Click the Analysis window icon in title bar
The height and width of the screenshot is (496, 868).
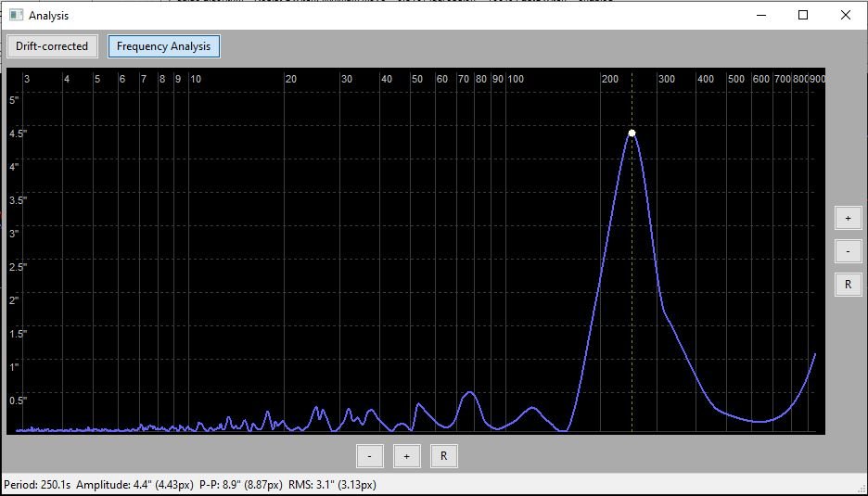16,15
